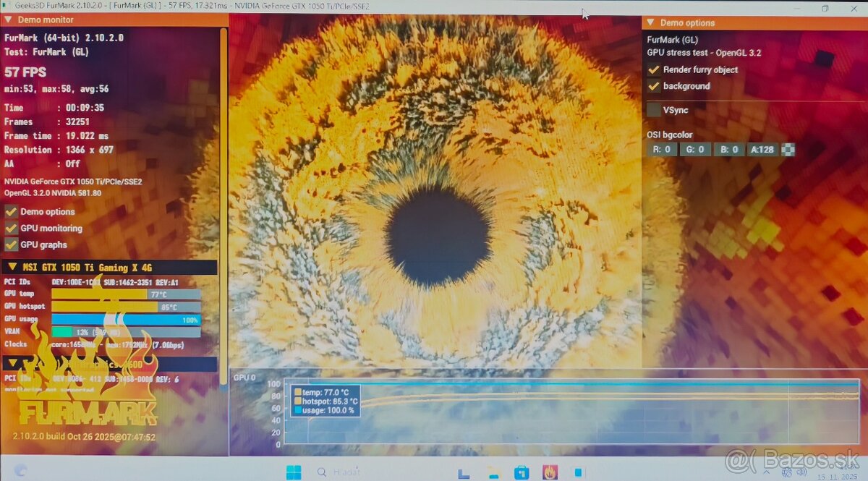The width and height of the screenshot is (868, 481).
Task: Toggle the background checkbox off
Action: tap(654, 86)
